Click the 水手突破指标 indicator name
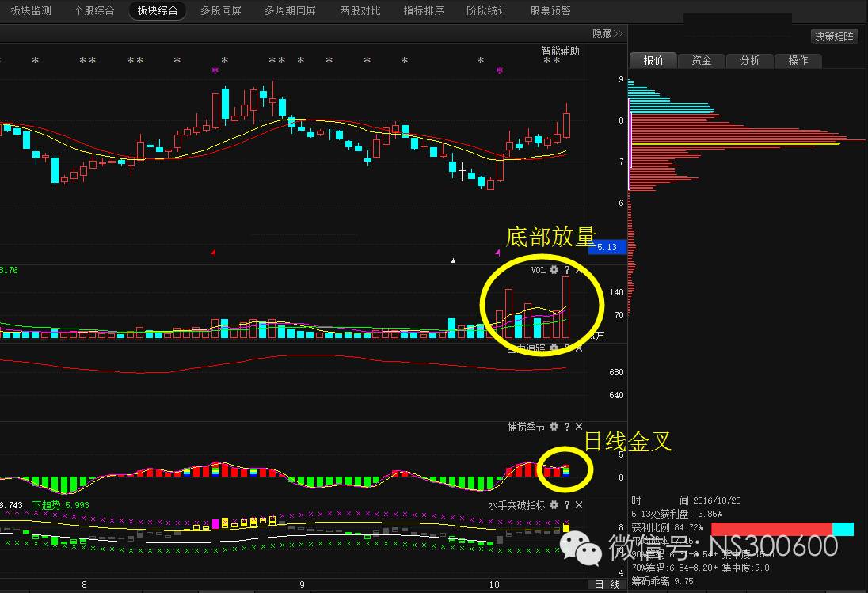The height and width of the screenshot is (593, 868). 516,505
